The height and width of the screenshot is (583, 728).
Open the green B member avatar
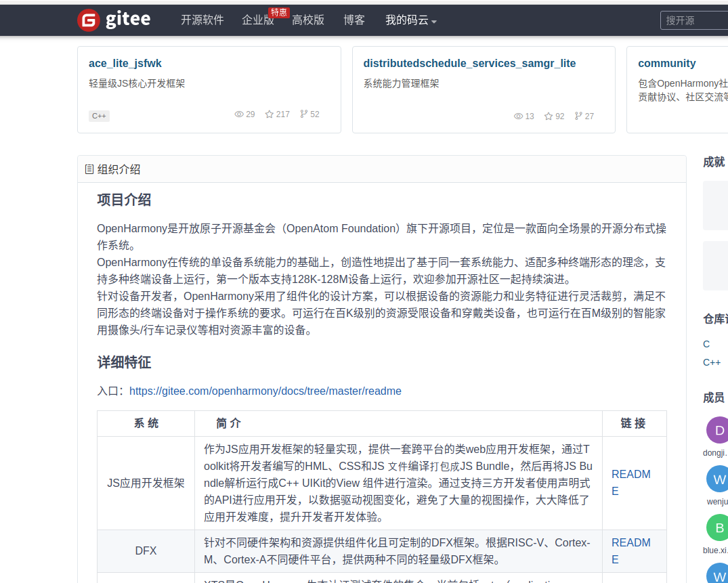[718, 527]
